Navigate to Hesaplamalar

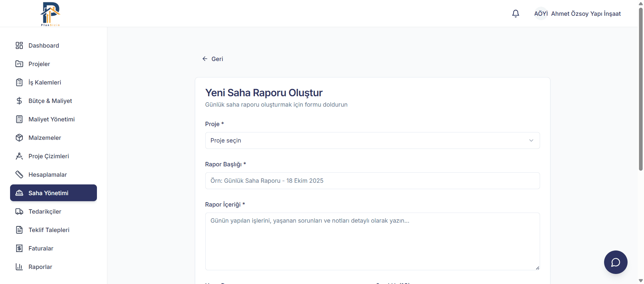(x=53, y=175)
